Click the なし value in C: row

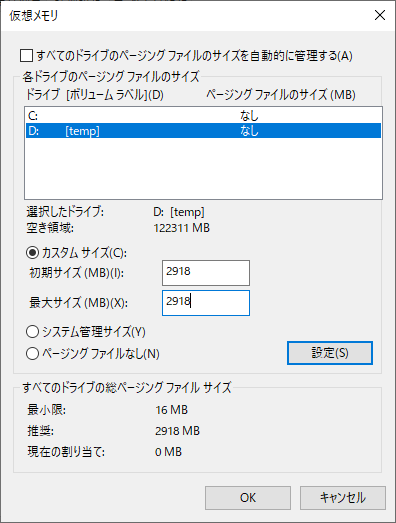(x=249, y=116)
